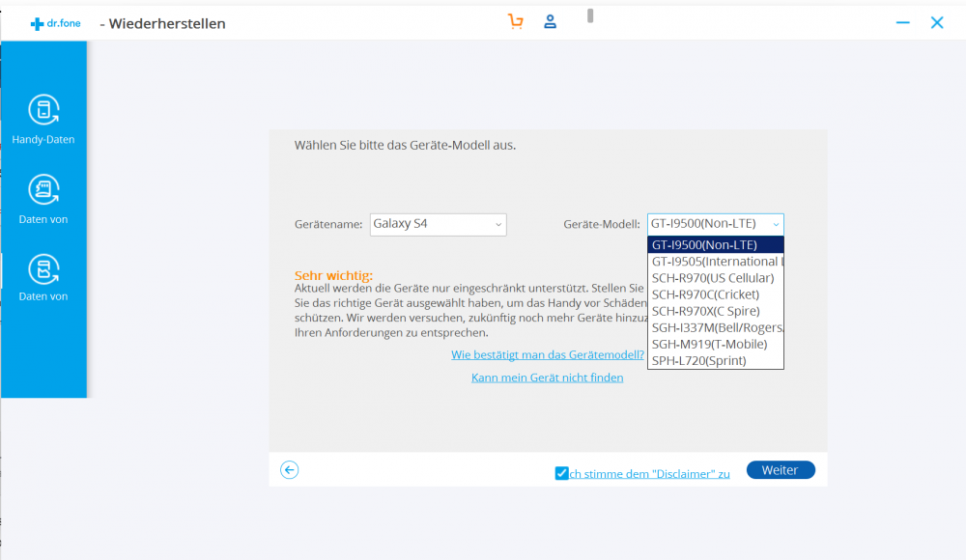This screenshot has height=560, width=966.
Task: Select GT-I9500(Non-LTE) from the model list
Action: click(715, 245)
